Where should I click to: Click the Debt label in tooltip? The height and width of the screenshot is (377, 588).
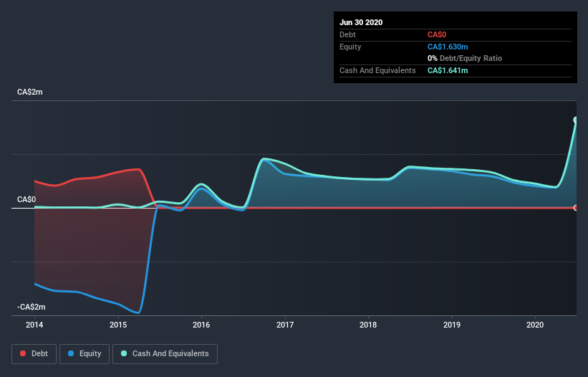[347, 35]
